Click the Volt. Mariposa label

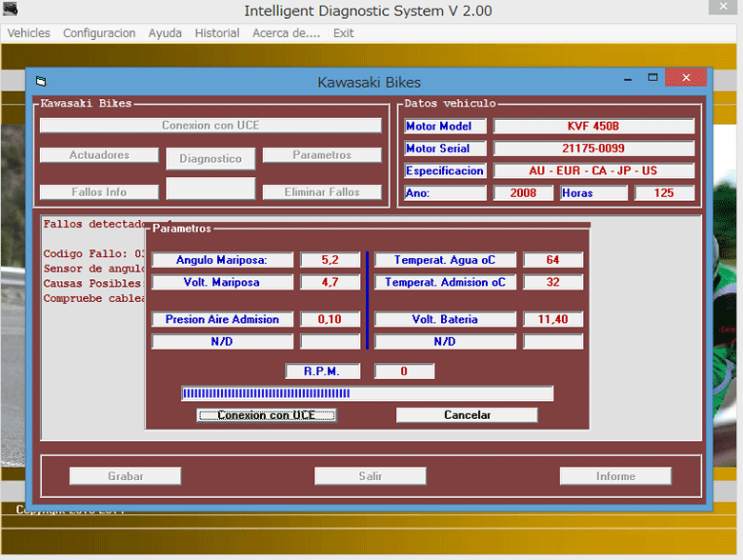[x=222, y=282]
